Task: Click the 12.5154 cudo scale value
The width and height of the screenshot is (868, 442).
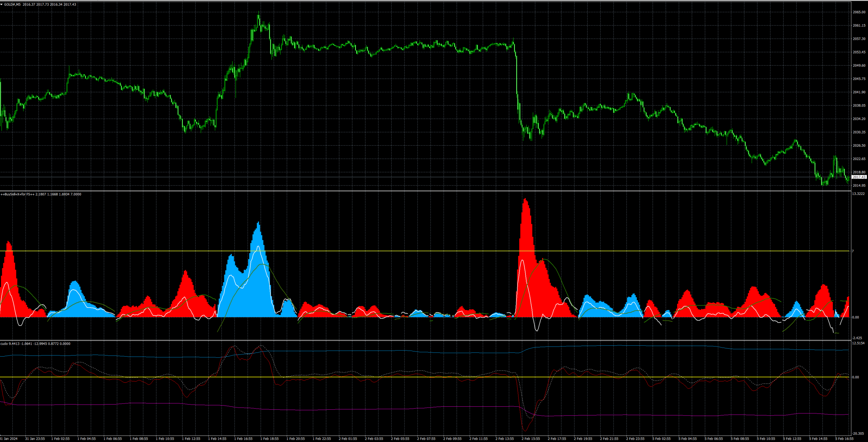Action: pos(858,343)
